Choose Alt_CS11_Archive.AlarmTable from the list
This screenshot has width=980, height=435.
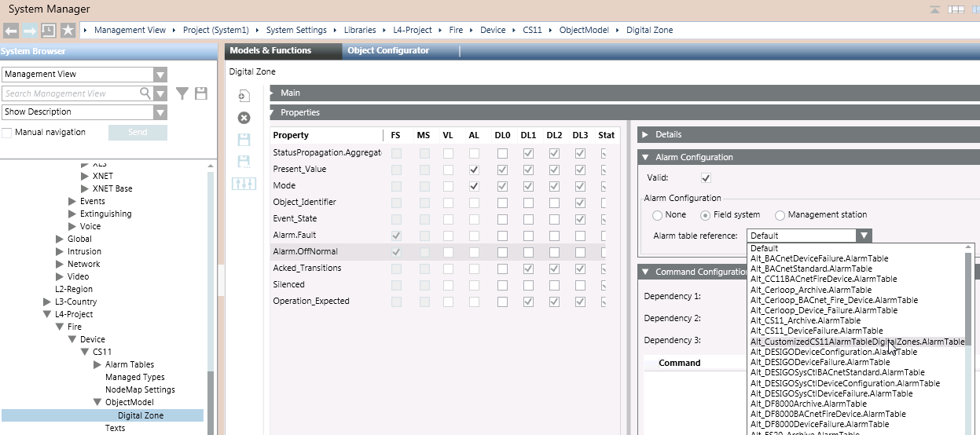806,320
